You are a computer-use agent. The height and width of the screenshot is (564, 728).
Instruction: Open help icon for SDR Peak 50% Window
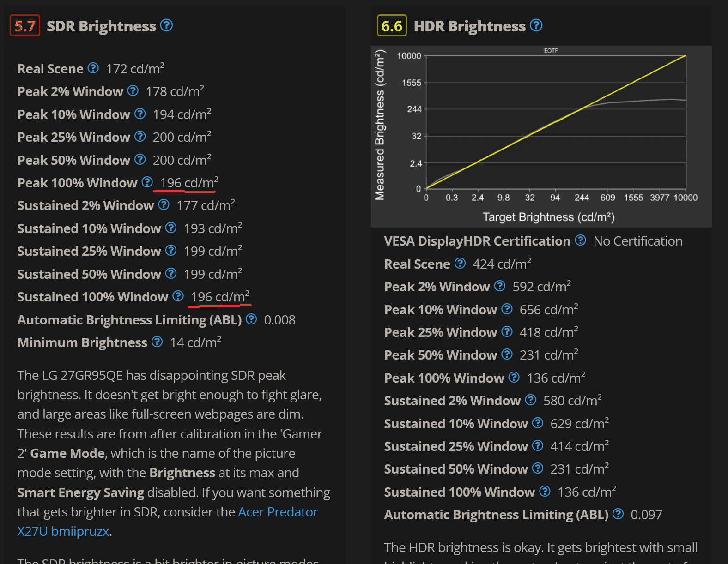tap(140, 160)
